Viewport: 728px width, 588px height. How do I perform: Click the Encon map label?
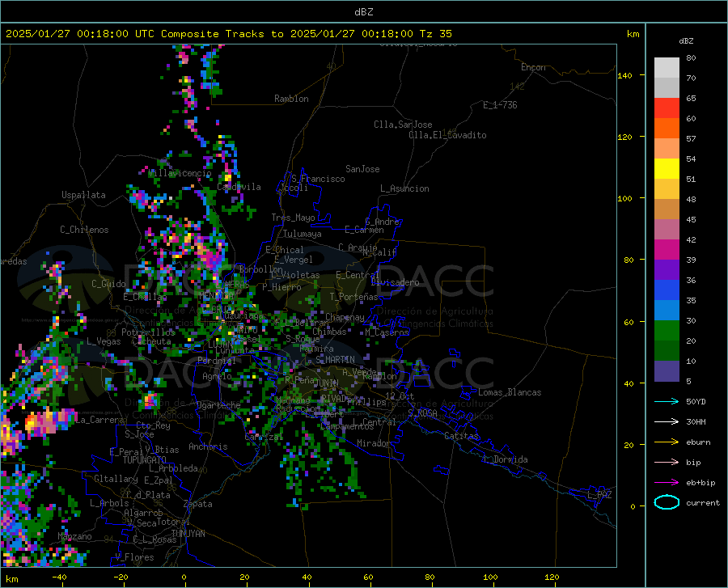click(x=533, y=67)
